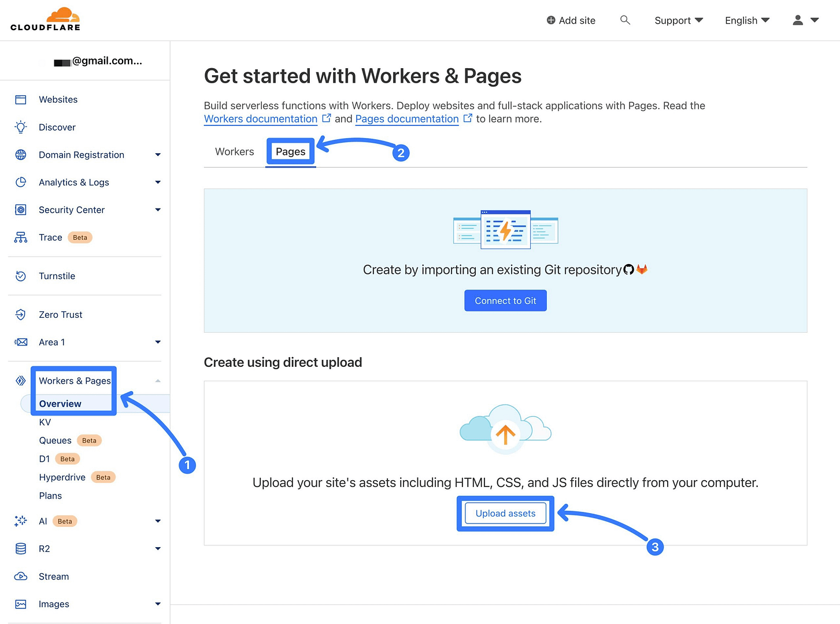Click the Beta badge next to Queues
The image size is (840, 624).
coord(89,440)
